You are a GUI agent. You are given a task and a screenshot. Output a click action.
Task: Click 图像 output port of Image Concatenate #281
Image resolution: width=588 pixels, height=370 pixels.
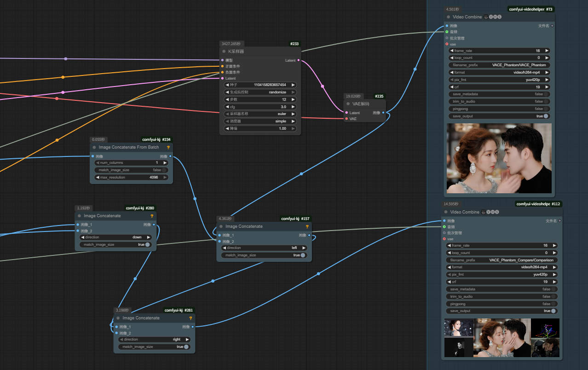click(x=192, y=327)
